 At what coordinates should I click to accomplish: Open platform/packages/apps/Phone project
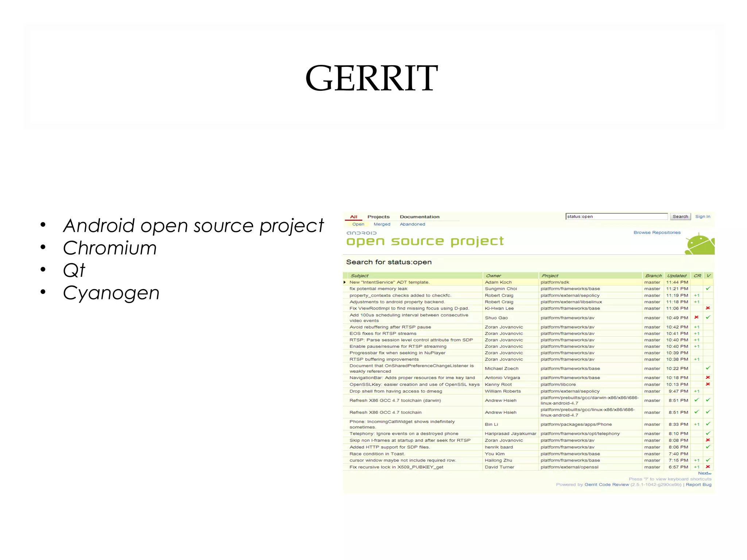pos(576,424)
